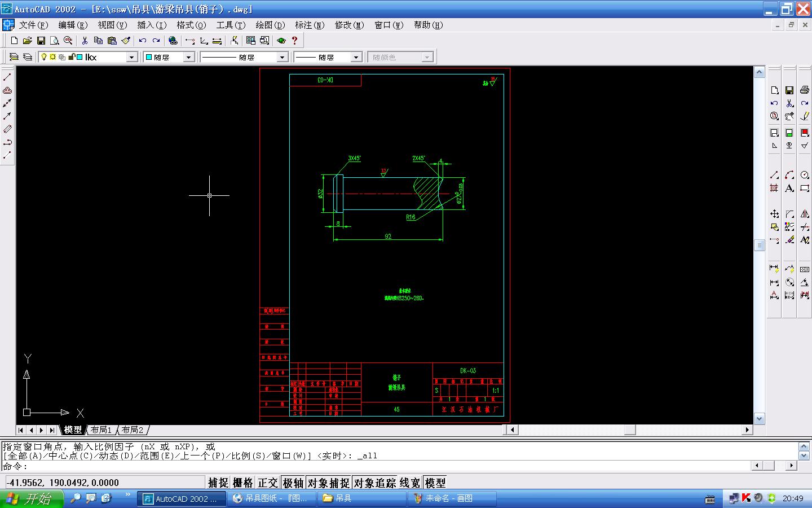Viewport: 812px width, 508px height.
Task: Toggle 对象追踪 object tracking
Action: click(375, 483)
